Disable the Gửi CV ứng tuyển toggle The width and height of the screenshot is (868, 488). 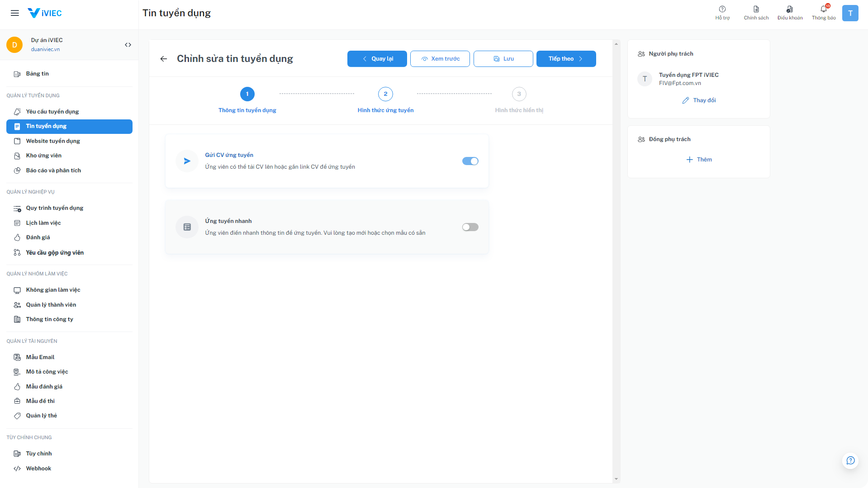[470, 161]
